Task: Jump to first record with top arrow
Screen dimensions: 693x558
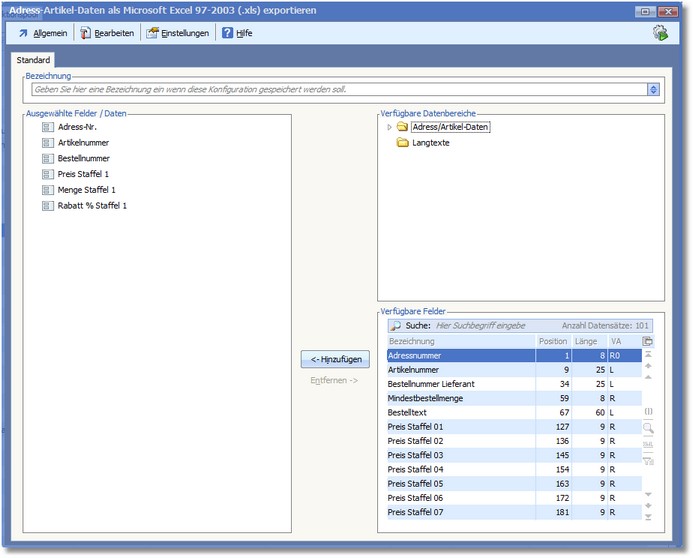Action: coord(648,355)
